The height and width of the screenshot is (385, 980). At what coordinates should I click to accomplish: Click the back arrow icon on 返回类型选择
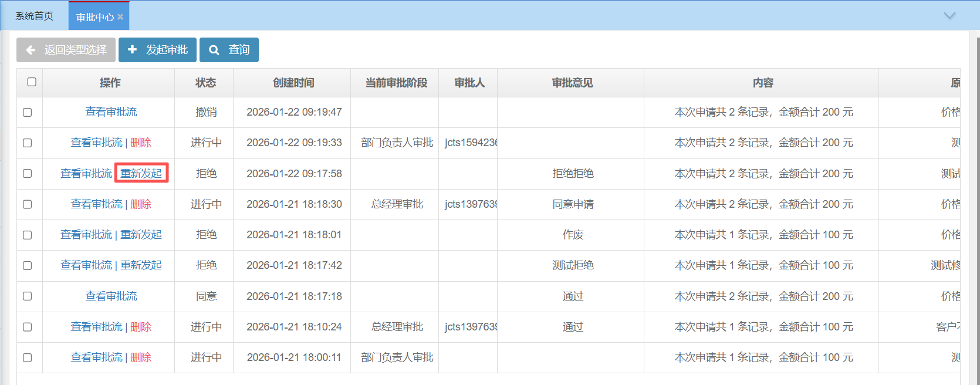coord(31,50)
